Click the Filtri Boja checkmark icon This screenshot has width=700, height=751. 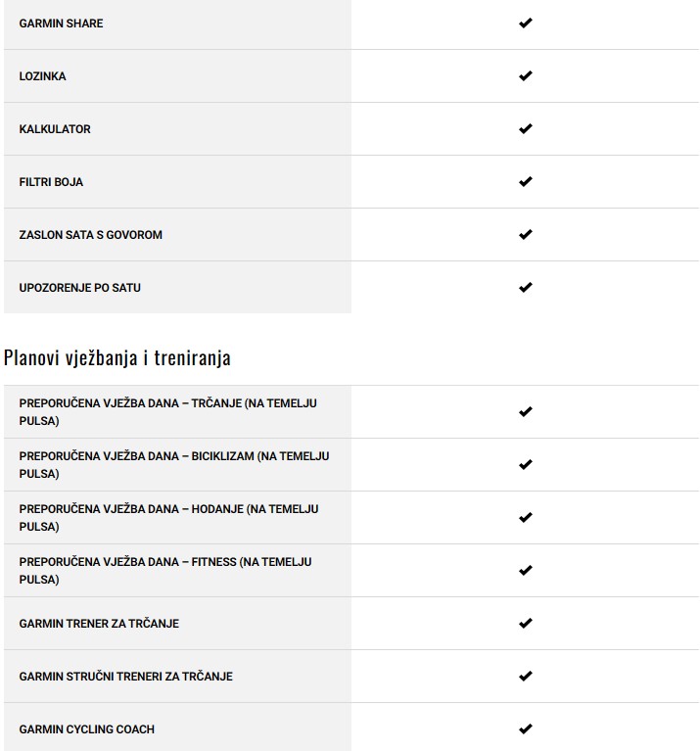pyautogui.click(x=525, y=182)
